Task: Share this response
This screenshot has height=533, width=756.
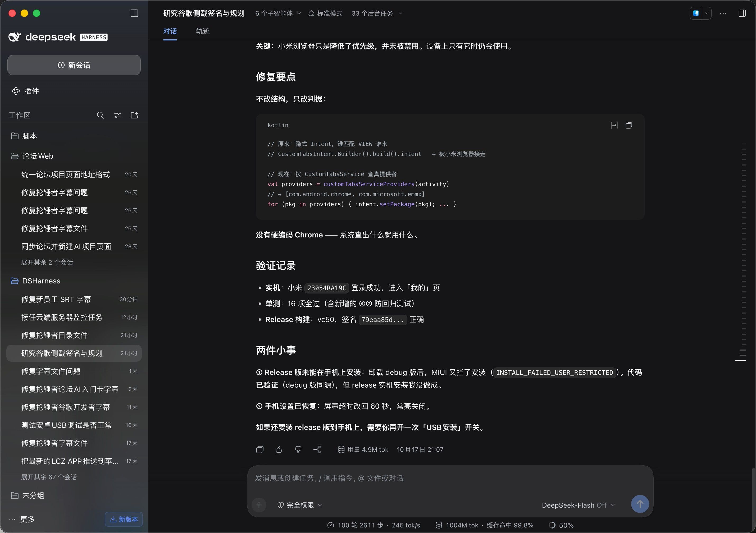Action: tap(317, 449)
